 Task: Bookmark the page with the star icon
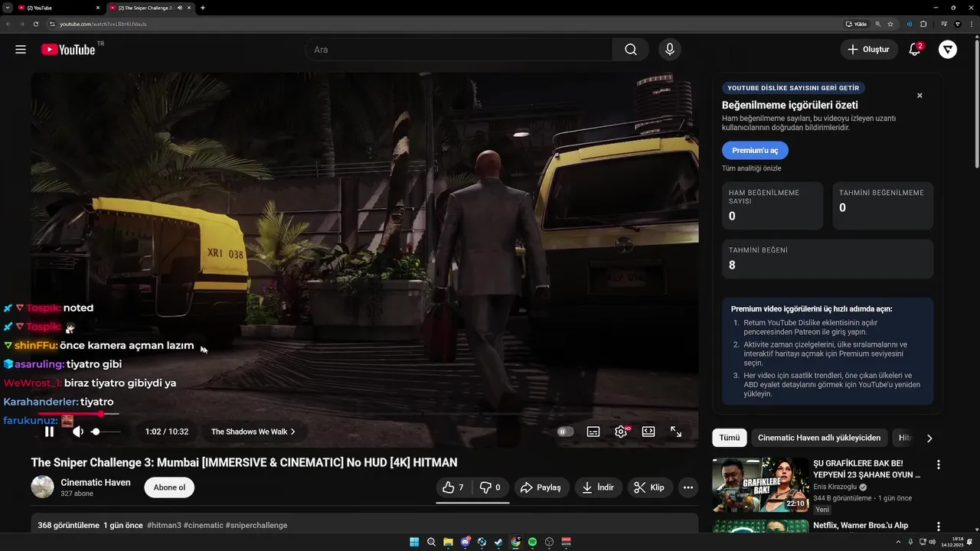click(890, 24)
